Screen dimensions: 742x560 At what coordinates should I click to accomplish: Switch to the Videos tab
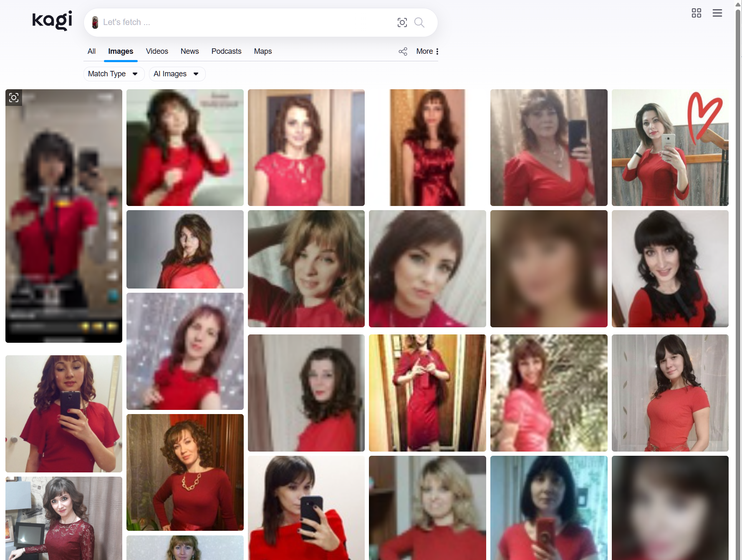tap(157, 51)
